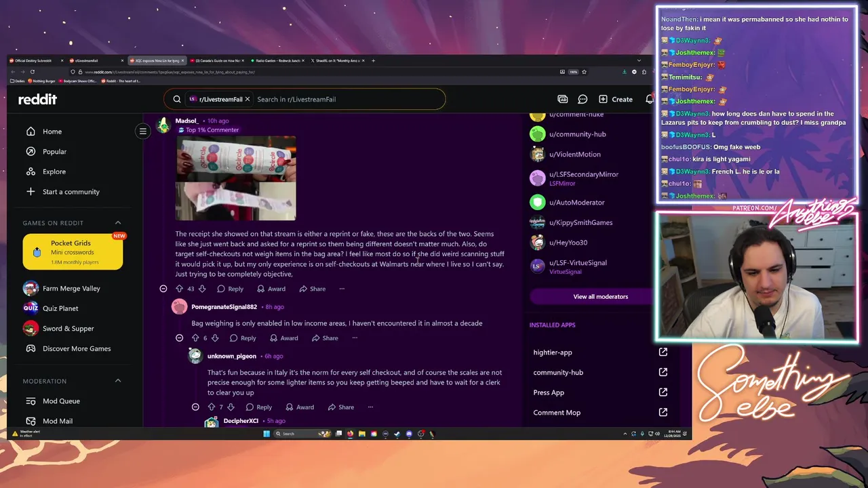Click the Create post button
The height and width of the screenshot is (488, 868).
616,99
